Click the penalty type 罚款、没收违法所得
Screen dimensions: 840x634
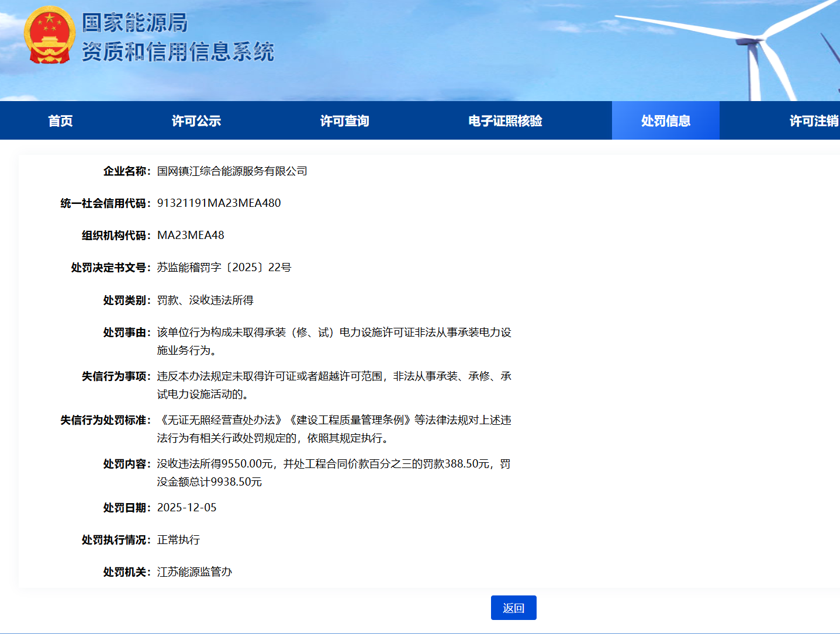point(205,300)
